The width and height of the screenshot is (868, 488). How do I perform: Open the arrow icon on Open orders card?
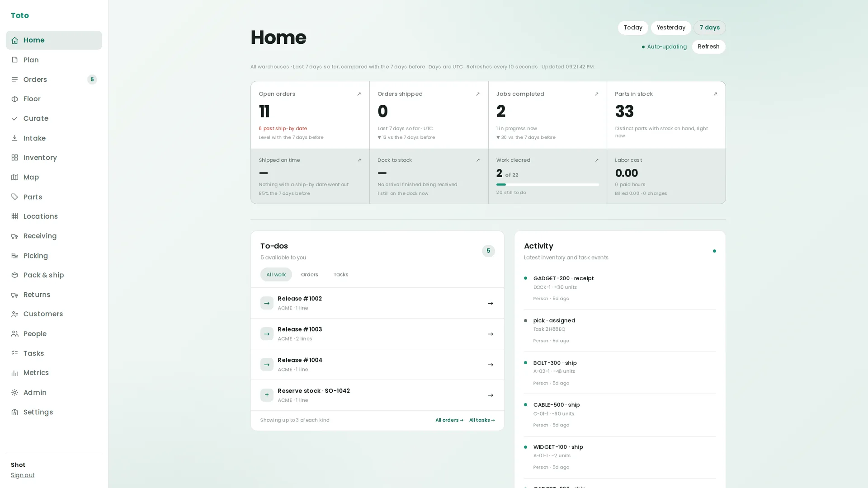[x=359, y=94]
